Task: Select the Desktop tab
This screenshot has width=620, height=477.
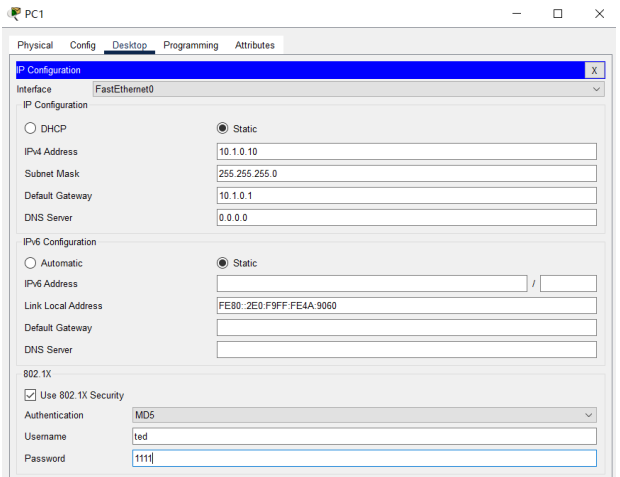Action: (130, 45)
